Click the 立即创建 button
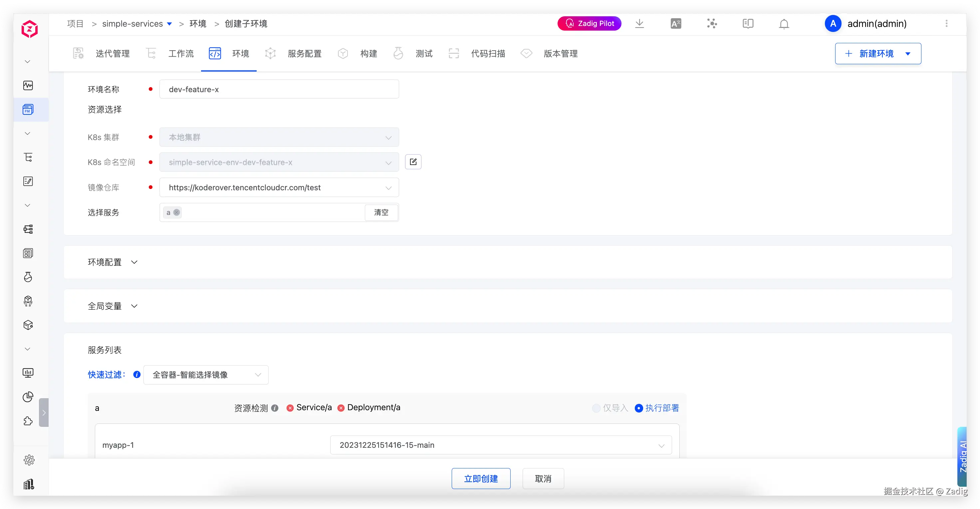The image size is (980, 509). coord(481,479)
